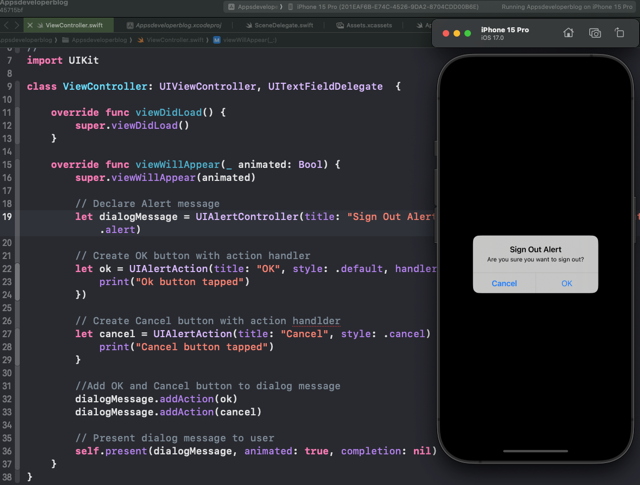Viewport: 640px width, 485px height.
Task: Click UITextFieldDelegate in class declaration
Action: pos(325,87)
